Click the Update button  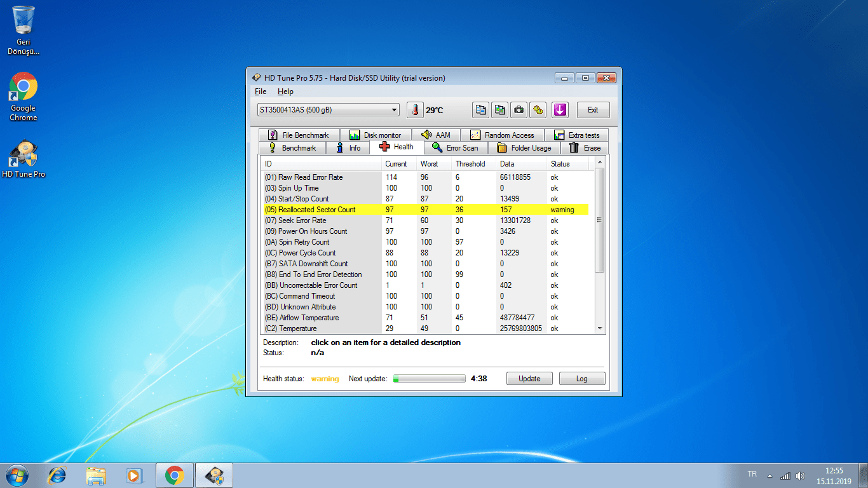pos(529,379)
